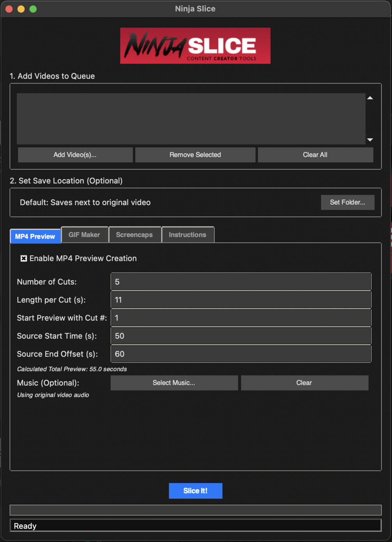View the Instructions tab
The width and height of the screenshot is (392, 542).
pyautogui.click(x=188, y=235)
